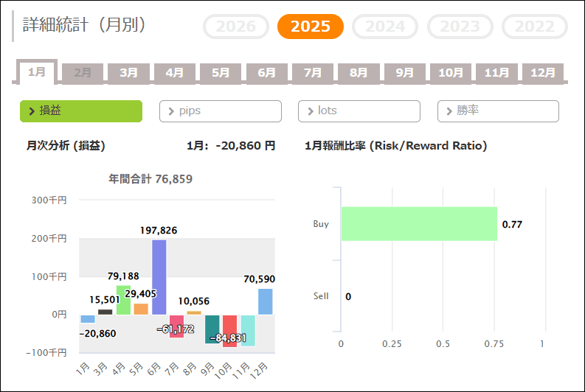Click the green Buy ratio bar
Screen dimensions: 585x392
(418, 224)
